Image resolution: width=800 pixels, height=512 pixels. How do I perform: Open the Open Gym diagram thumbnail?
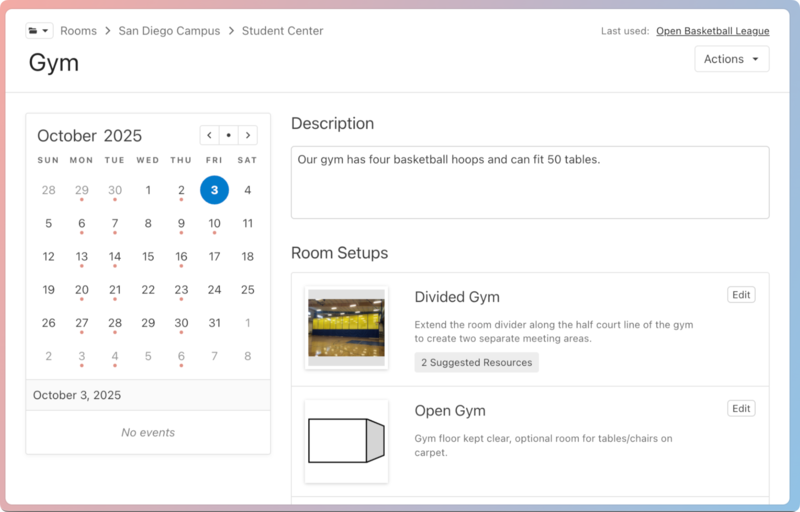pyautogui.click(x=346, y=441)
